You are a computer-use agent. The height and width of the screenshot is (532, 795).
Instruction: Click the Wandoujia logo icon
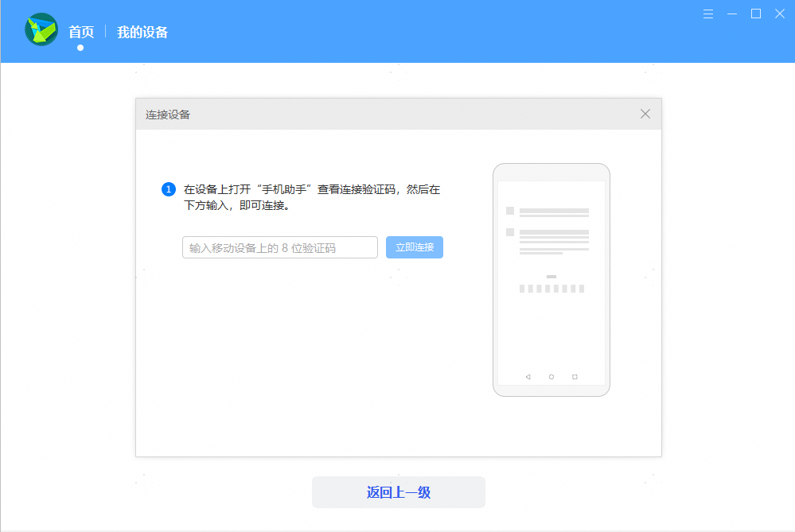[41, 29]
